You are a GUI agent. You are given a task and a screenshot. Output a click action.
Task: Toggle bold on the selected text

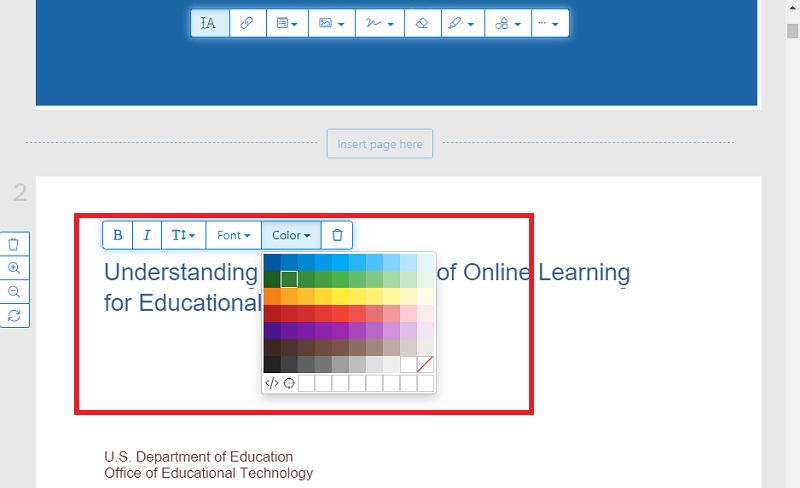pos(118,235)
